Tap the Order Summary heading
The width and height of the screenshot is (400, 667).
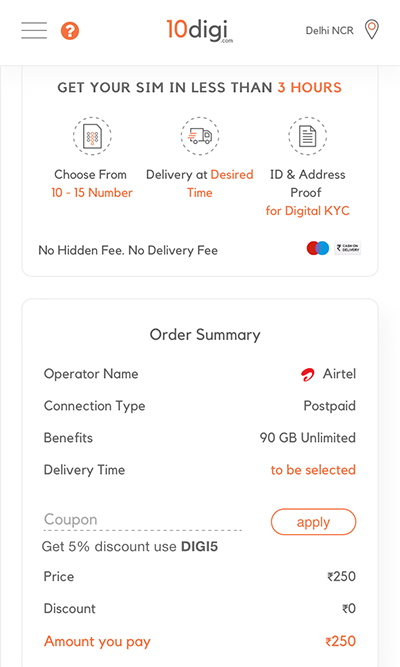(205, 335)
